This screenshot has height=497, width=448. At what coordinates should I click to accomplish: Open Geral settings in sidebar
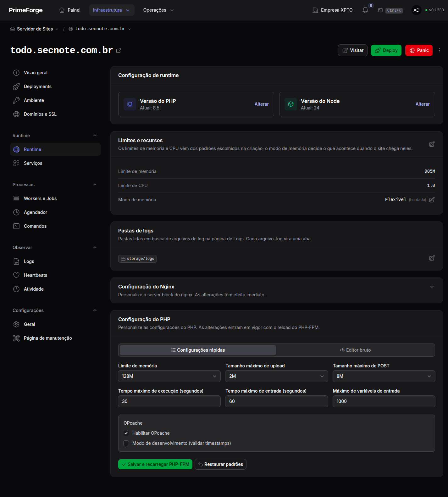pos(55,324)
